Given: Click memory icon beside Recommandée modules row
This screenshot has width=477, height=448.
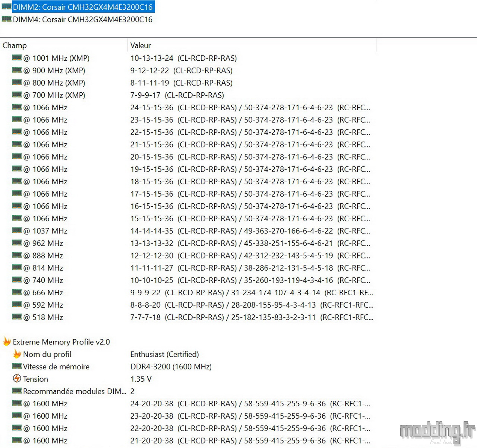Looking at the screenshot, I should (x=17, y=390).
